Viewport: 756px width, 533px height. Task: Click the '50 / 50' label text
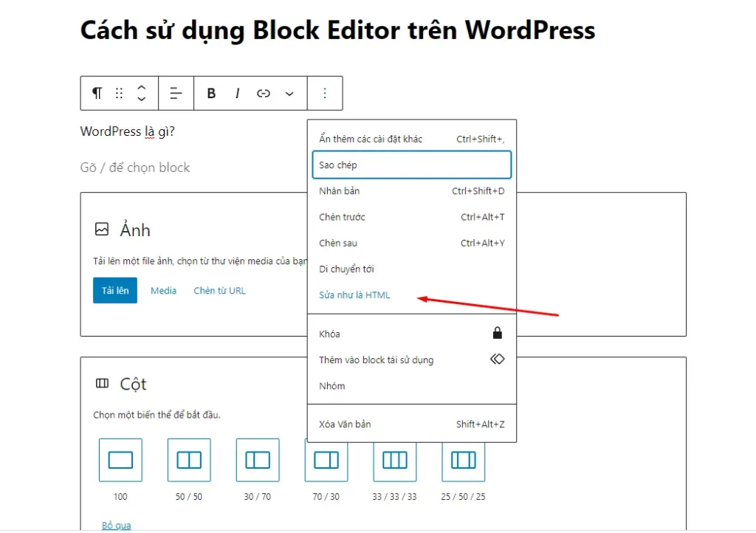[189, 496]
